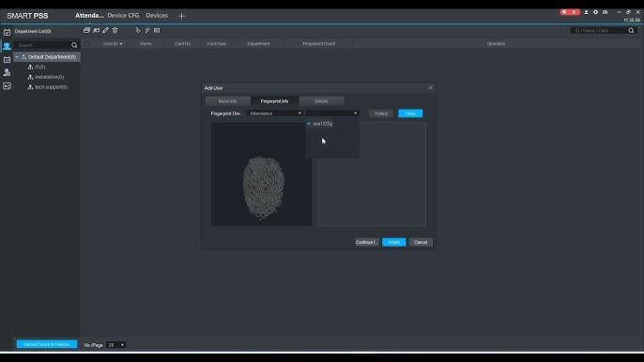Click the Department List heading
This screenshot has height=362, width=644.
click(33, 31)
